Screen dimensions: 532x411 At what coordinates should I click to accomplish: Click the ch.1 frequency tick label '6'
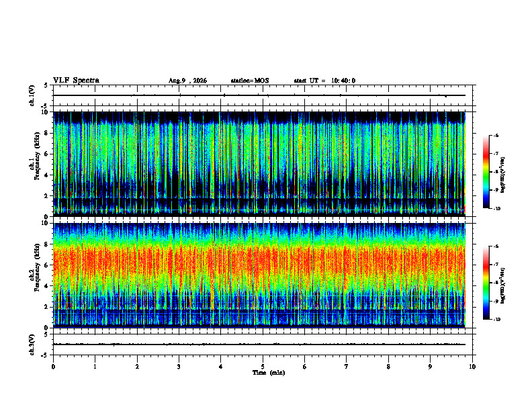click(46, 154)
